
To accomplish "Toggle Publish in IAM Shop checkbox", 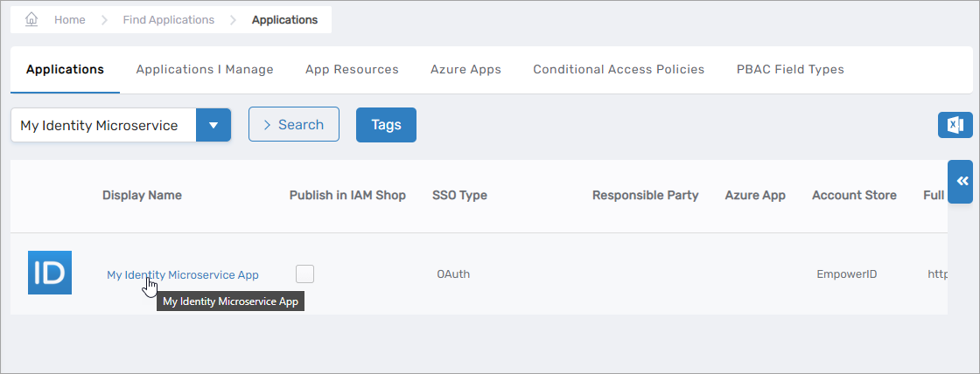I will pyautogui.click(x=304, y=274).
